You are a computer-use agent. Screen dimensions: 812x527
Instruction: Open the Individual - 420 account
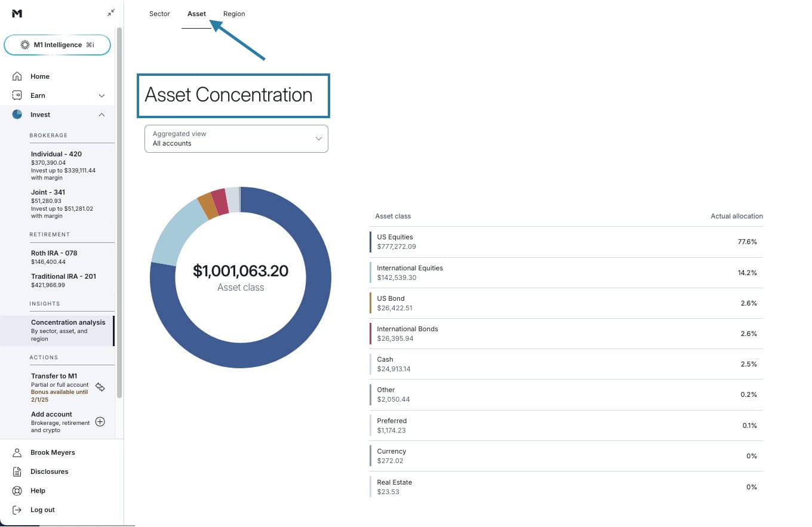pyautogui.click(x=57, y=154)
